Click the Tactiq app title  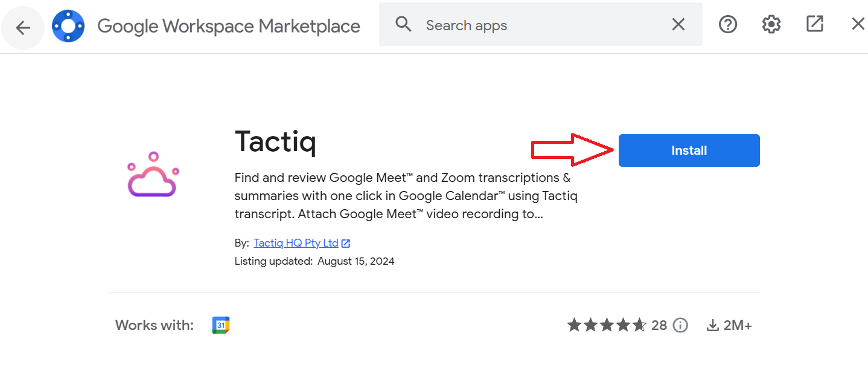(275, 141)
